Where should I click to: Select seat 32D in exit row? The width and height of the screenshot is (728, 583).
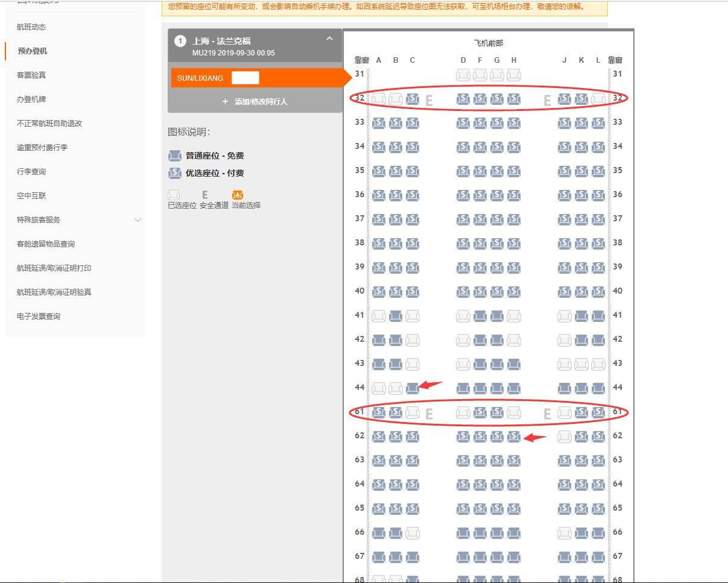[x=463, y=99]
